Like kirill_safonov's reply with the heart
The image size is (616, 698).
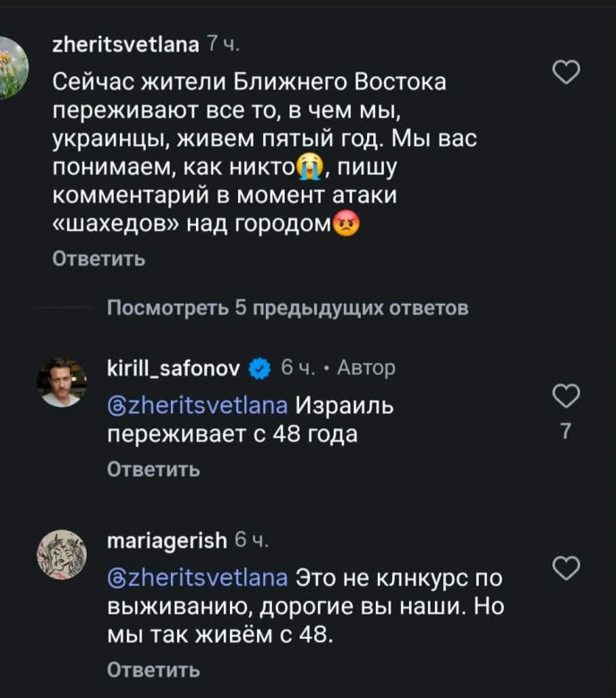[x=568, y=395]
